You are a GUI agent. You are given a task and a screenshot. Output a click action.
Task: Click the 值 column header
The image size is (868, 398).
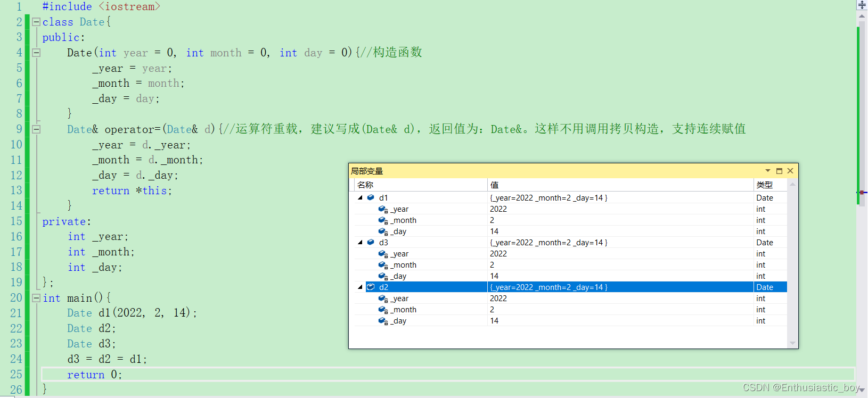click(x=620, y=185)
